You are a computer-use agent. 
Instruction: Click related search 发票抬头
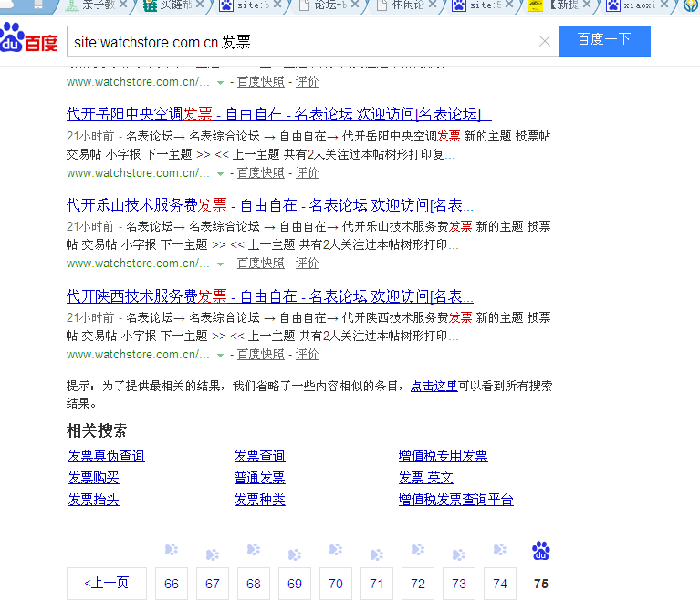click(93, 499)
